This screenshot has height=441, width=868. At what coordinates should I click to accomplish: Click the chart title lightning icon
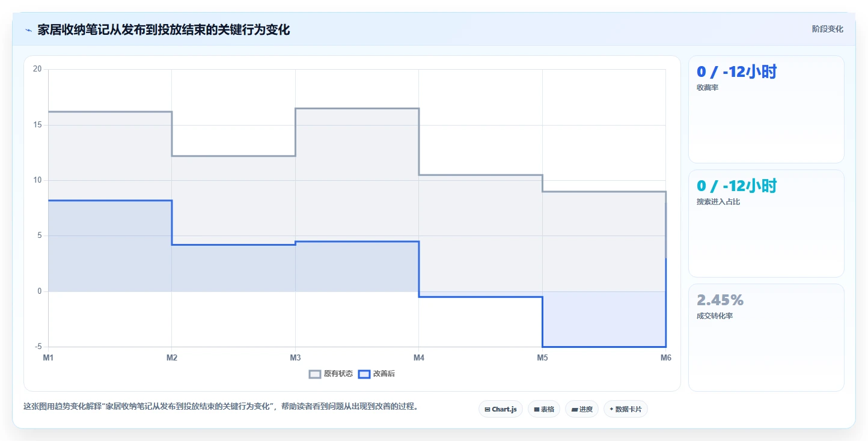click(x=28, y=30)
